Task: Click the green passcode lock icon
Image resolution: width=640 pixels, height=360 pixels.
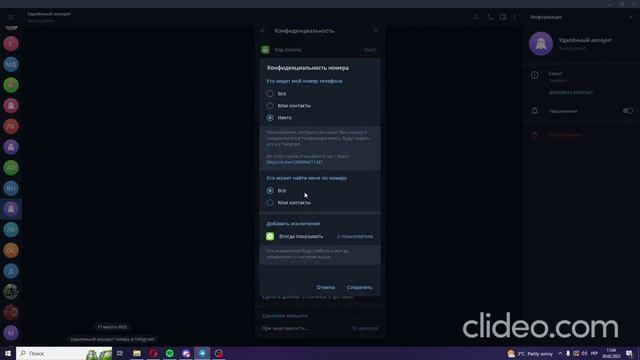Action: tap(265, 50)
